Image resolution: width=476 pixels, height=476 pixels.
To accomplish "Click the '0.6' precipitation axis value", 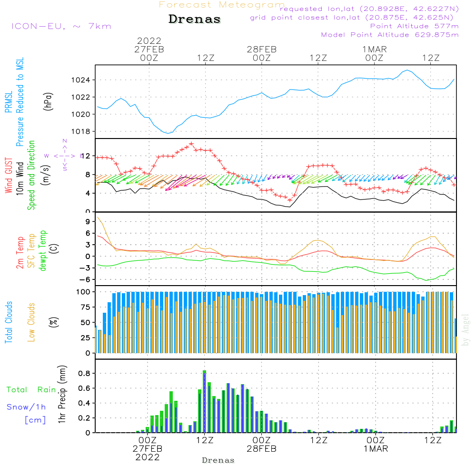I will click(83, 388).
